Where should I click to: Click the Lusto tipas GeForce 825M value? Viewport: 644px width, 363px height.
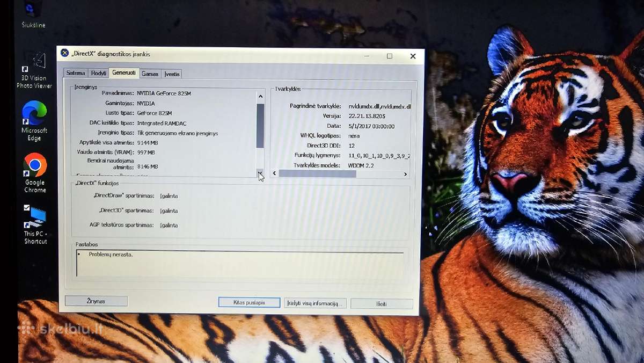point(154,113)
